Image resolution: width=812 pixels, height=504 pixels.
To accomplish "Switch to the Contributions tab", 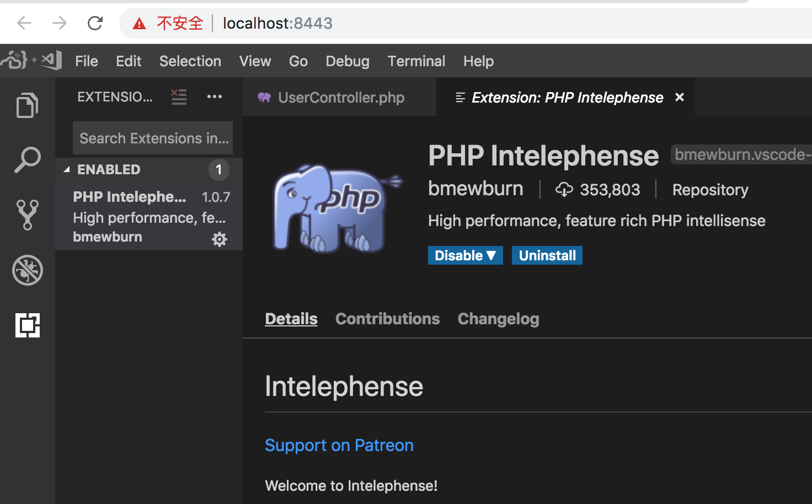I will click(x=387, y=319).
